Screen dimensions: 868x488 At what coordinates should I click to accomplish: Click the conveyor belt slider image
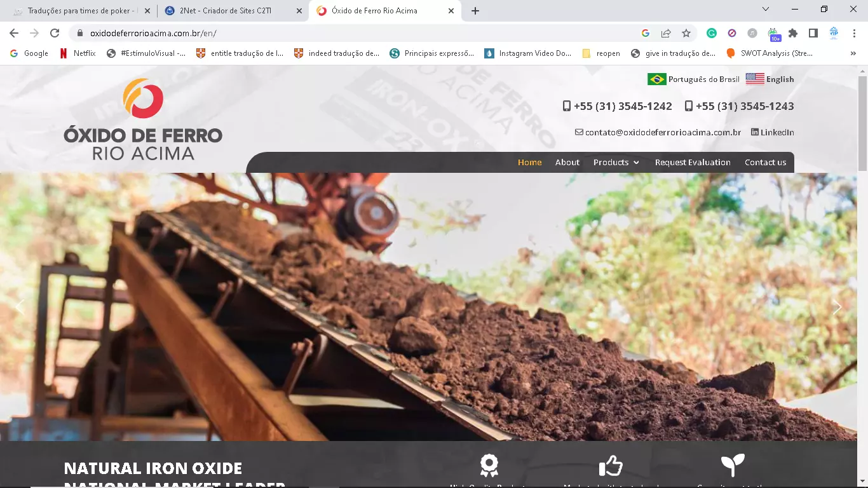tap(428, 307)
